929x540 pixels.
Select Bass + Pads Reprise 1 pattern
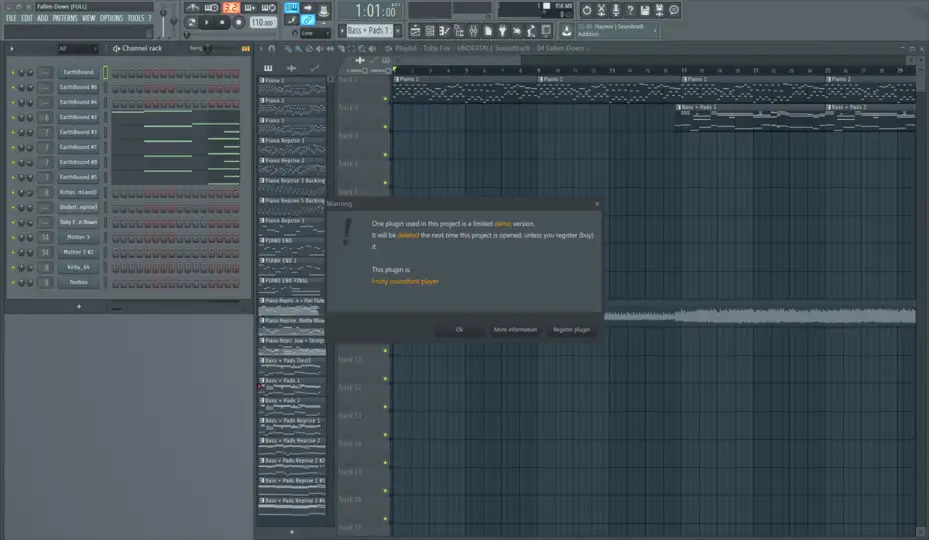click(x=291, y=427)
